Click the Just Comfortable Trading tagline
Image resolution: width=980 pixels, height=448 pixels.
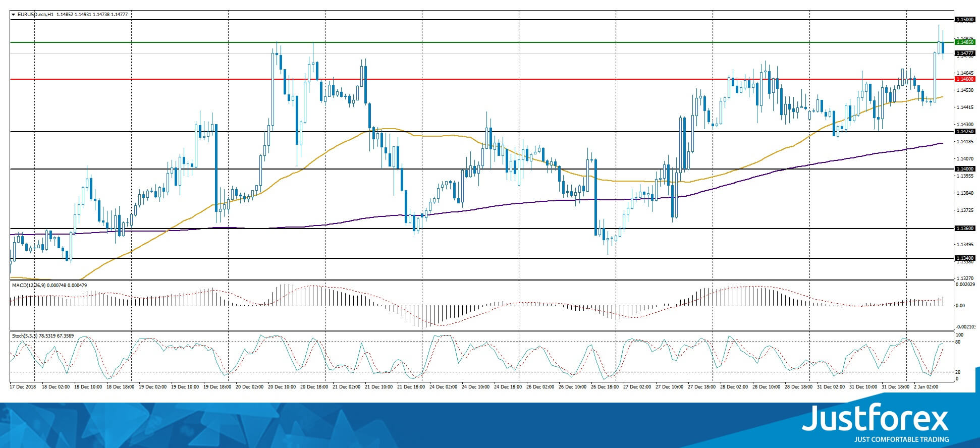(x=901, y=439)
